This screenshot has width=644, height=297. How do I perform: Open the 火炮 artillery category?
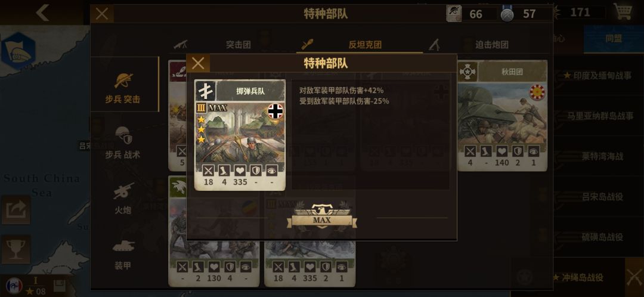pos(123,199)
